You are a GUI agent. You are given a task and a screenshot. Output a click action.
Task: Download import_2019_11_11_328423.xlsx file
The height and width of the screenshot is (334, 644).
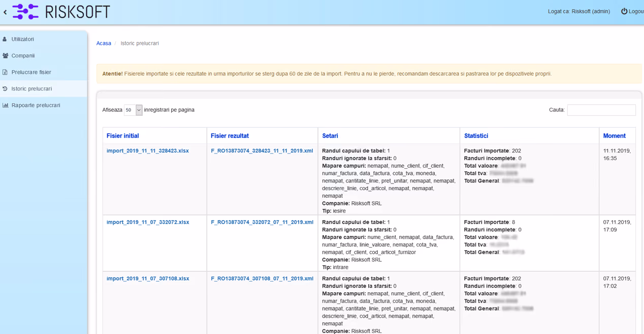(148, 151)
